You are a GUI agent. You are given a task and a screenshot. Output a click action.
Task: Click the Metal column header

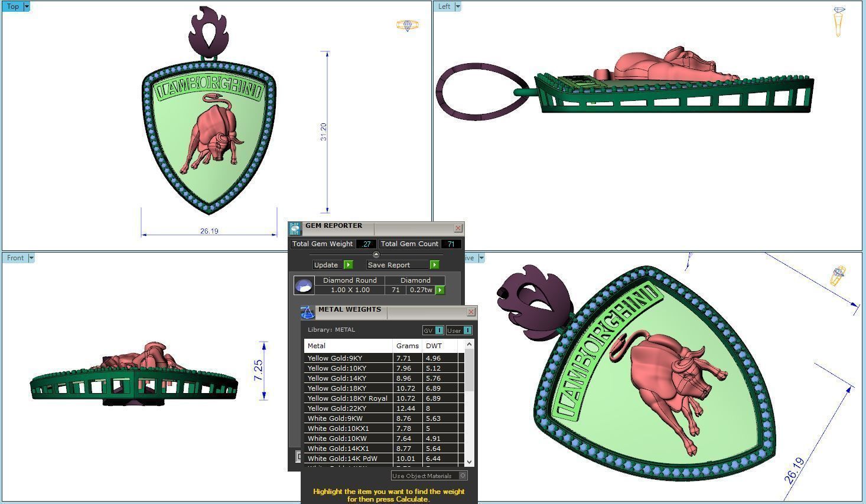click(x=349, y=346)
